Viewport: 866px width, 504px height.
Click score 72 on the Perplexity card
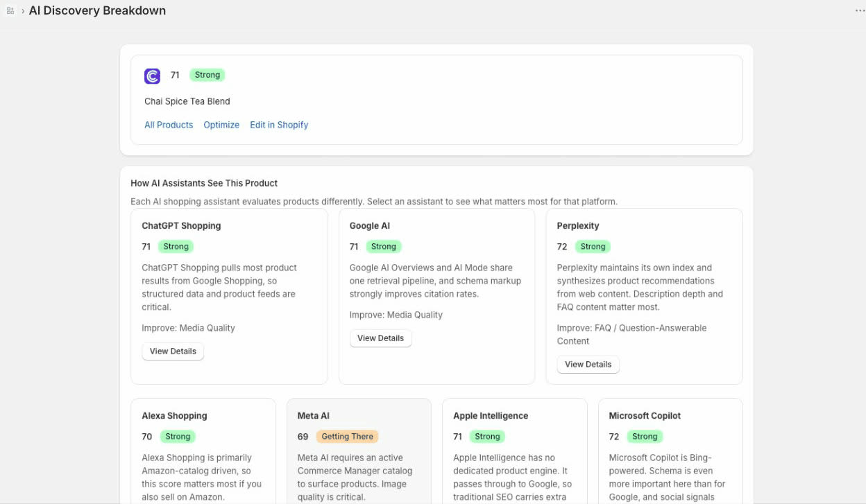(x=562, y=247)
